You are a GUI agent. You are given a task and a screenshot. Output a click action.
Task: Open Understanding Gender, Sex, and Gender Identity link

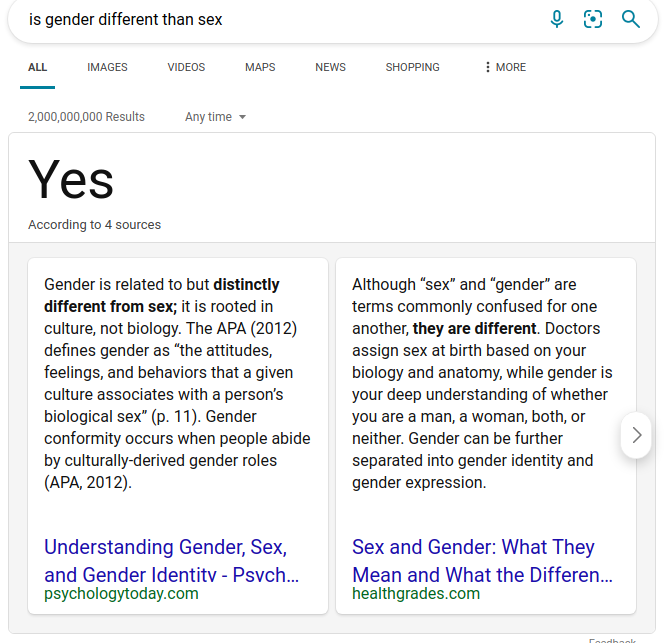pyautogui.click(x=171, y=561)
